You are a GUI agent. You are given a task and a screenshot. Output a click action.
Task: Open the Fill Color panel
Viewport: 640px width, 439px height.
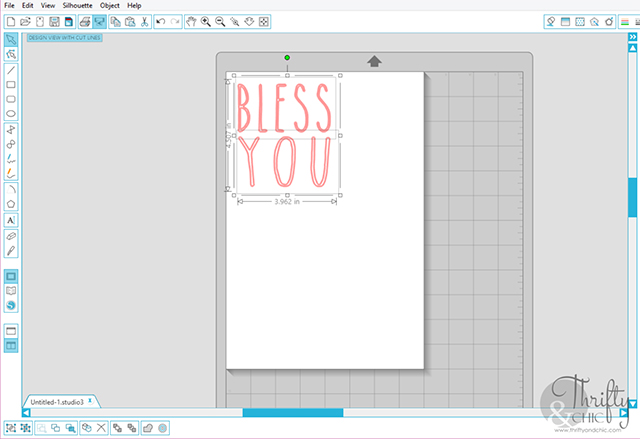pos(551,22)
